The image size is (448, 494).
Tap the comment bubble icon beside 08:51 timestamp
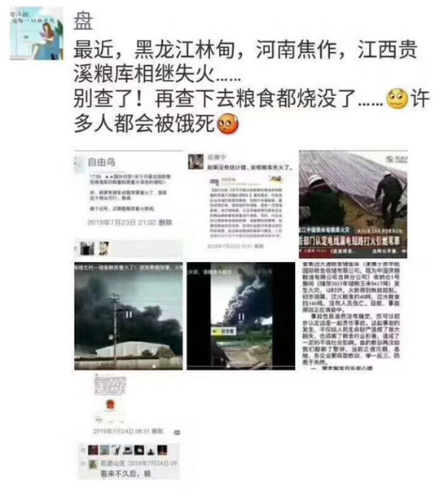coord(177,432)
